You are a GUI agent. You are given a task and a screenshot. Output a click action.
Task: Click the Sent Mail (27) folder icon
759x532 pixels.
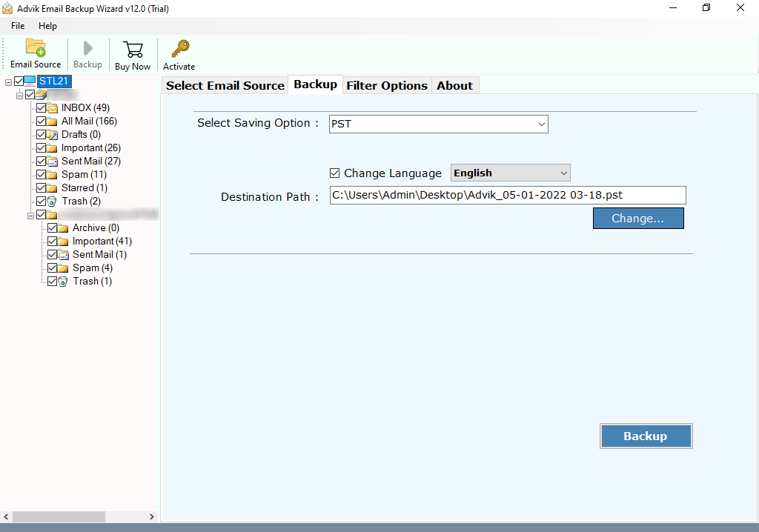(52, 162)
